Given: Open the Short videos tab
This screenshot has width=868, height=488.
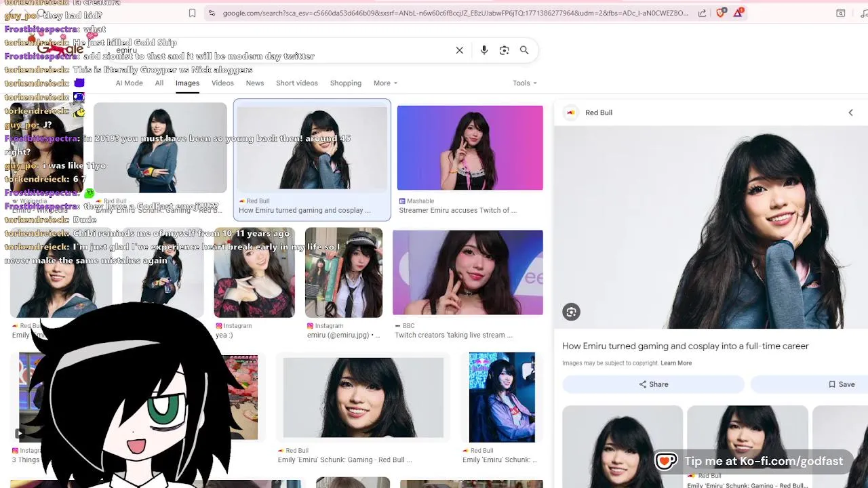Looking at the screenshot, I should 296,83.
